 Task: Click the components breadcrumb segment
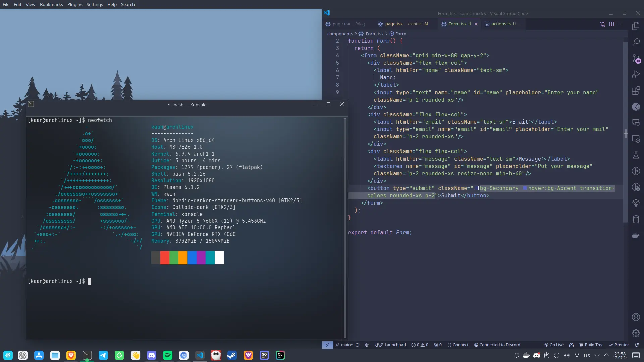pos(340,34)
